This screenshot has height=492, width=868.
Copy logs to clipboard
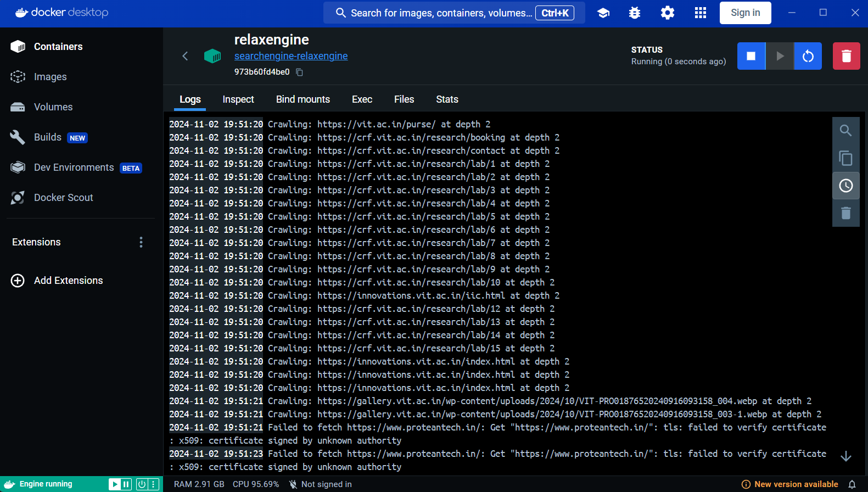(846, 158)
